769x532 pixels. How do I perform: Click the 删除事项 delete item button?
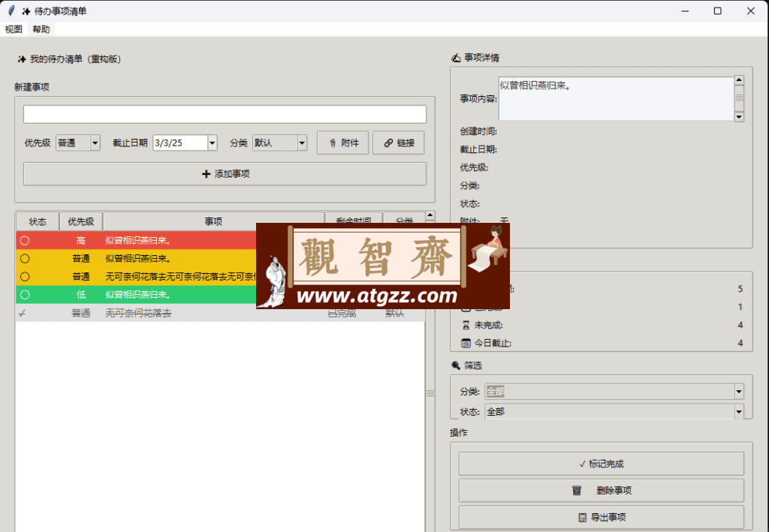(x=602, y=491)
